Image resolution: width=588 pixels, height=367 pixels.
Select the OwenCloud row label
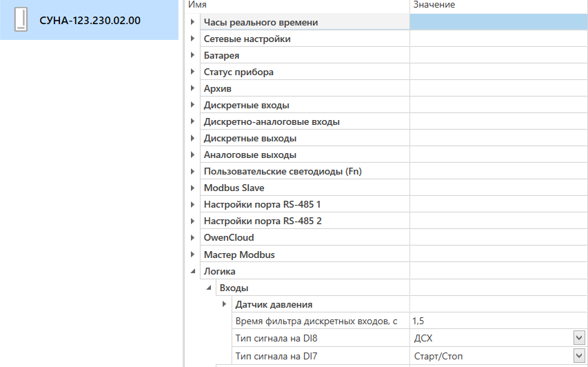[x=229, y=237]
